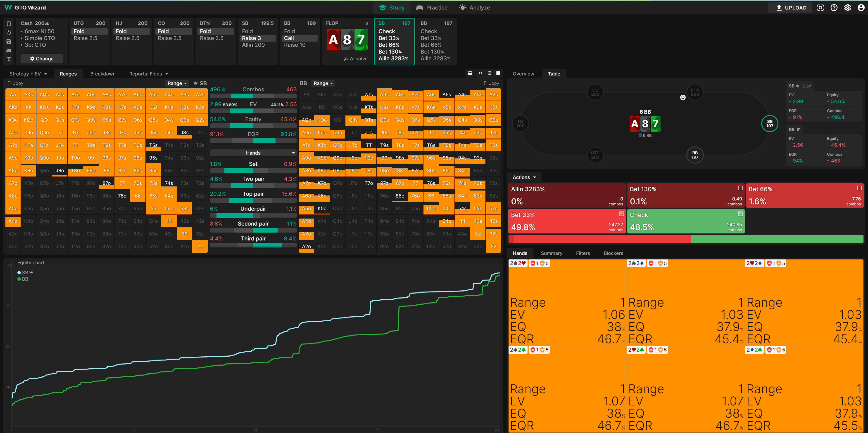
Task: Click the bookmark icon in the left sidebar
Action: coord(9,24)
